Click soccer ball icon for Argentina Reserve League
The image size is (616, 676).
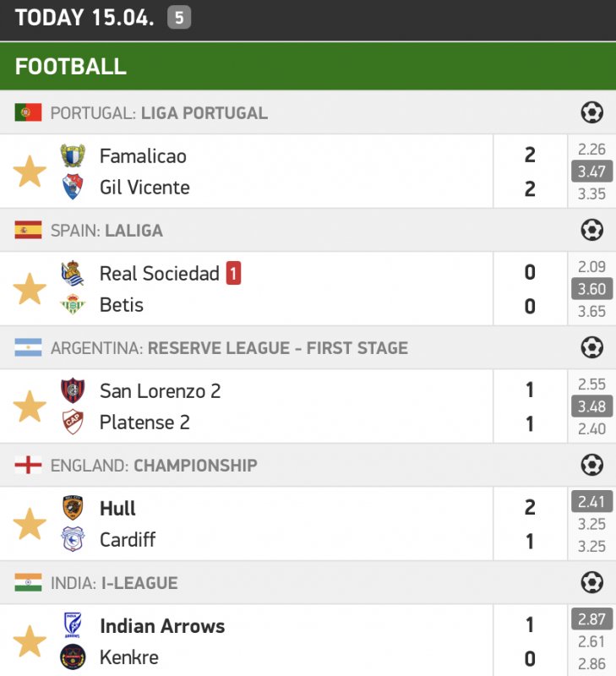(x=592, y=347)
